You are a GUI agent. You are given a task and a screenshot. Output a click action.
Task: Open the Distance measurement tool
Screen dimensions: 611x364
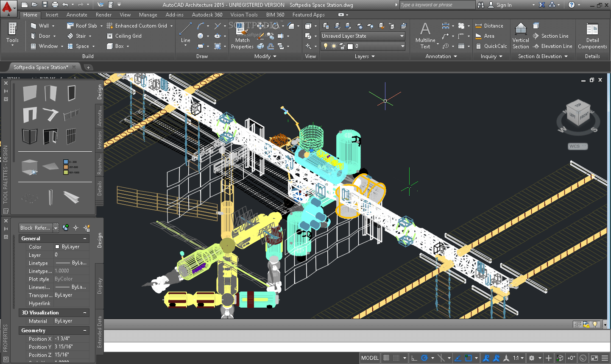coord(489,25)
